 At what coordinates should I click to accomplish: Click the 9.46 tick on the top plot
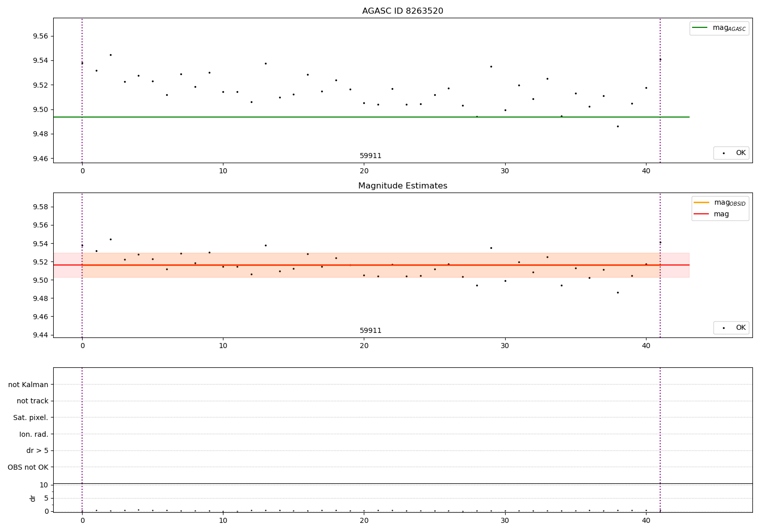point(41,159)
